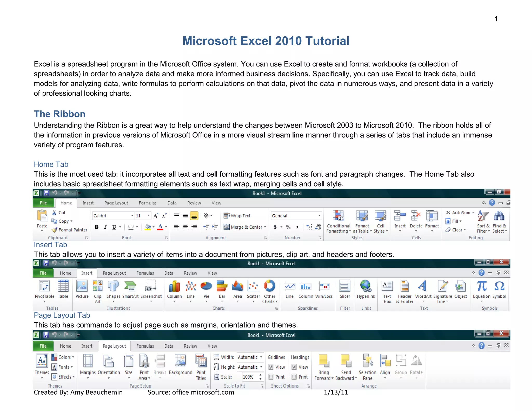Screen dimensions: 532x411
Task: Click the Merge & Center button
Action: click(x=243, y=227)
